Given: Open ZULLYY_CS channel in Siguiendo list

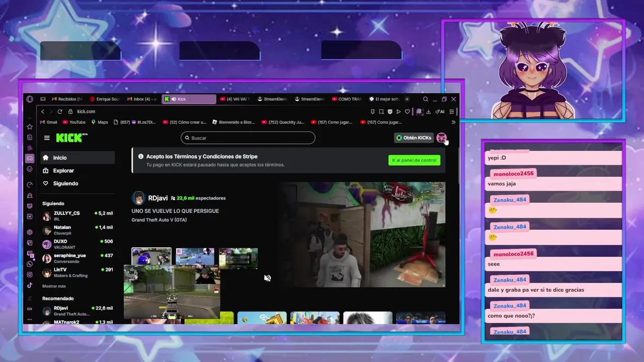Looking at the screenshot, I should click(77, 215).
